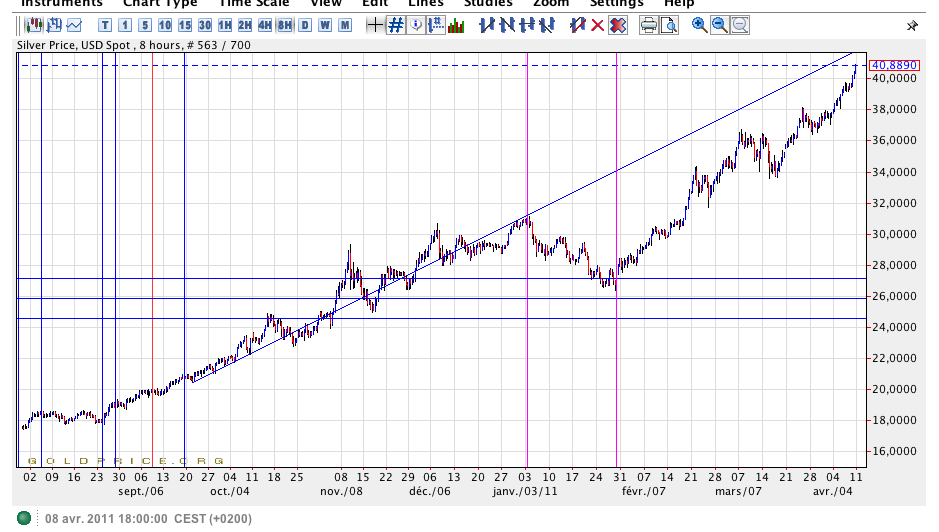Open the Instruments menu
939x532 pixels.
(62, 3)
